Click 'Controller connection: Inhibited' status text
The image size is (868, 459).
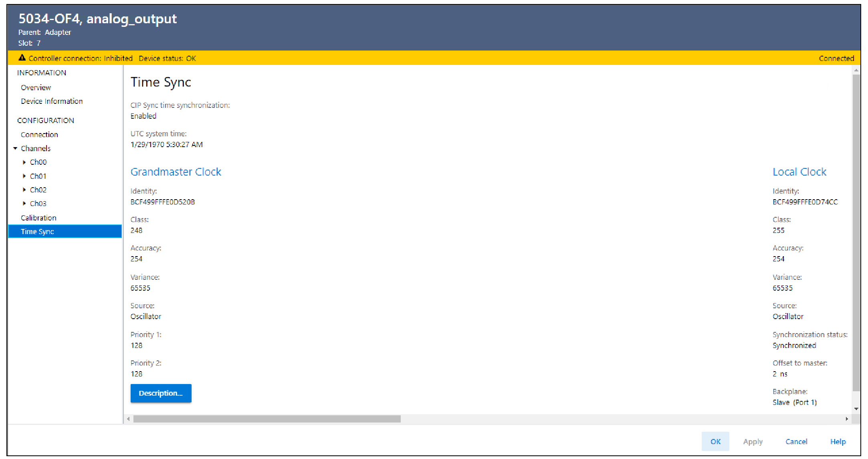(81, 59)
